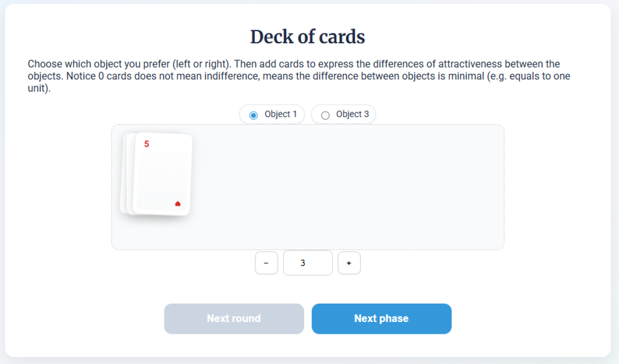
Task: Click the "Object 1" label text
Action: click(280, 114)
